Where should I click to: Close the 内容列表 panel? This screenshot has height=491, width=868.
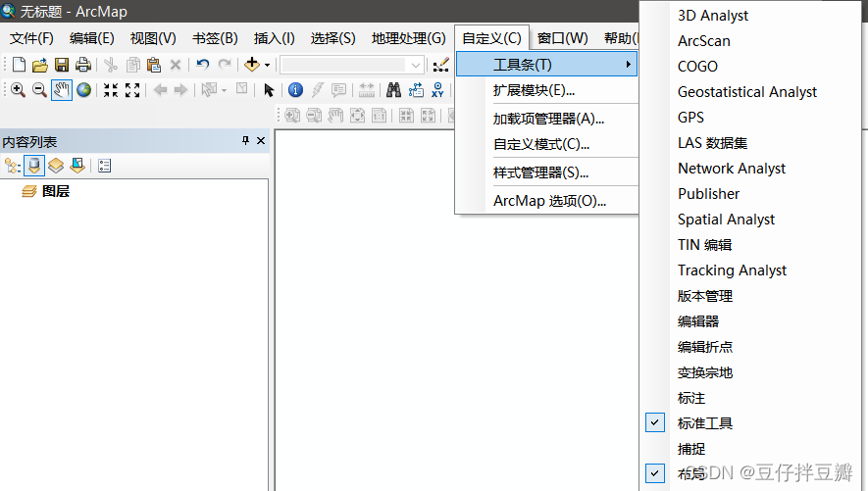tap(261, 141)
